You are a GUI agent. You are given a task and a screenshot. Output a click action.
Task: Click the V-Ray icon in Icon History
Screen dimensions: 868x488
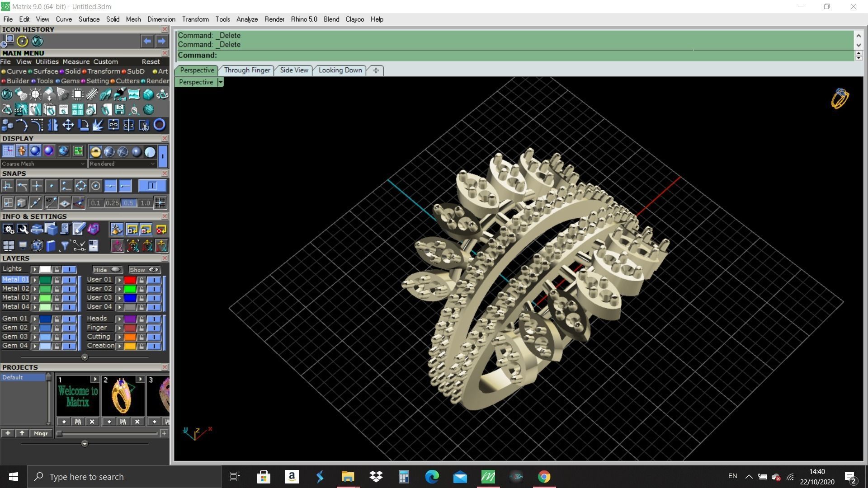tap(37, 41)
